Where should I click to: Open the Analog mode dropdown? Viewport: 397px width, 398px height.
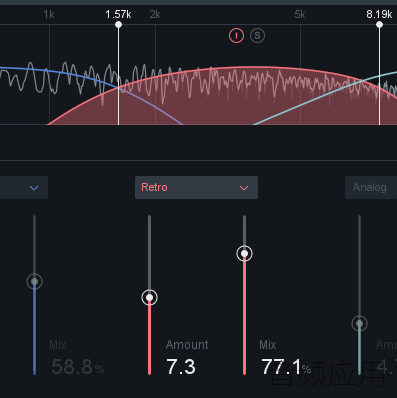[371, 187]
